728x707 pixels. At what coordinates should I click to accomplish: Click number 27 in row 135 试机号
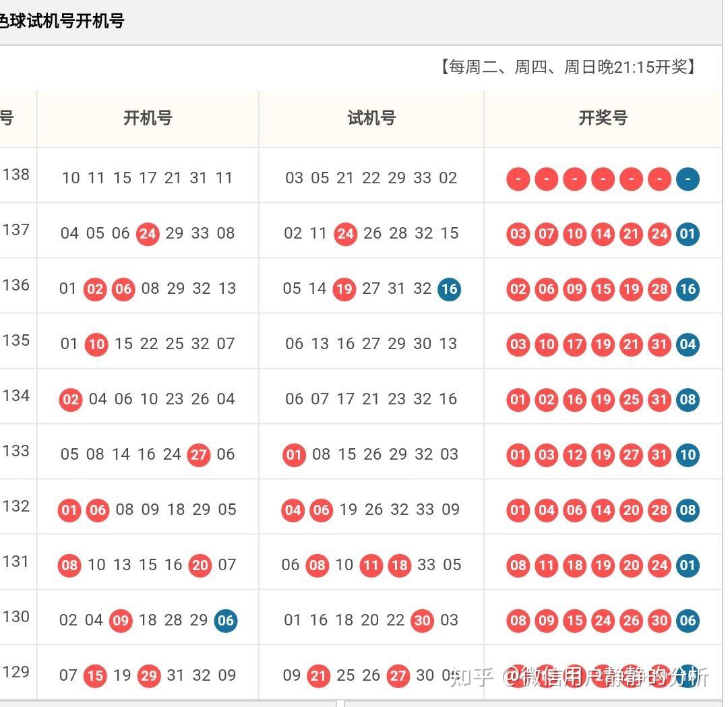(371, 344)
